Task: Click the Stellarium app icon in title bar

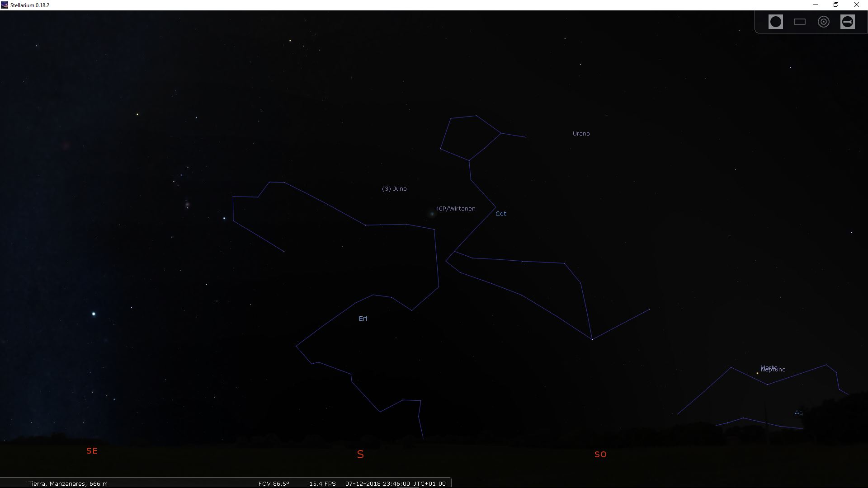Action: [5, 5]
